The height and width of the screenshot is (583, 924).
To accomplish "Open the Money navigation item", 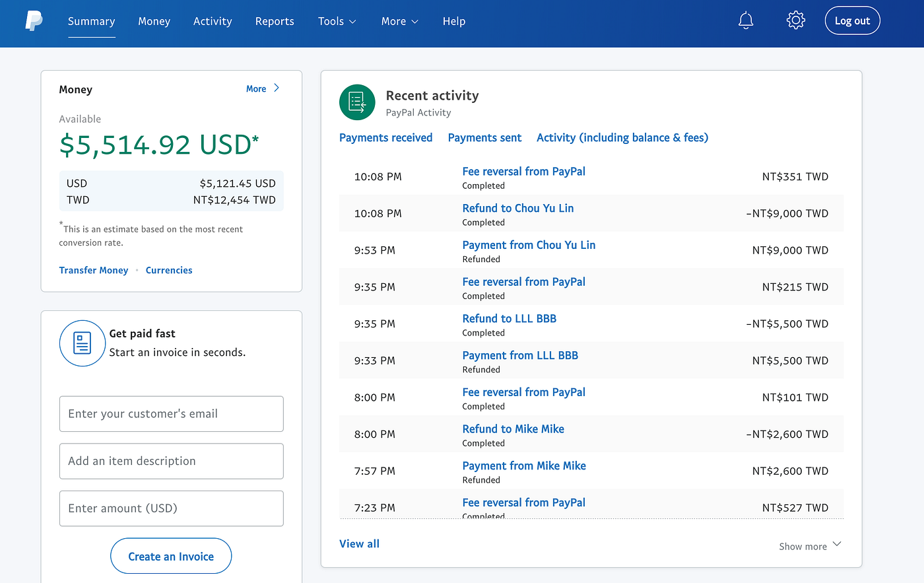I will [x=154, y=21].
